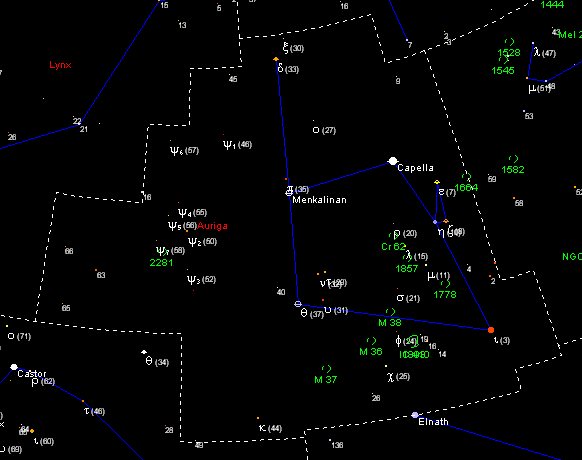Click the M 36 cluster symbol
Image resolution: width=582 pixels, height=460 pixels.
pos(371,340)
